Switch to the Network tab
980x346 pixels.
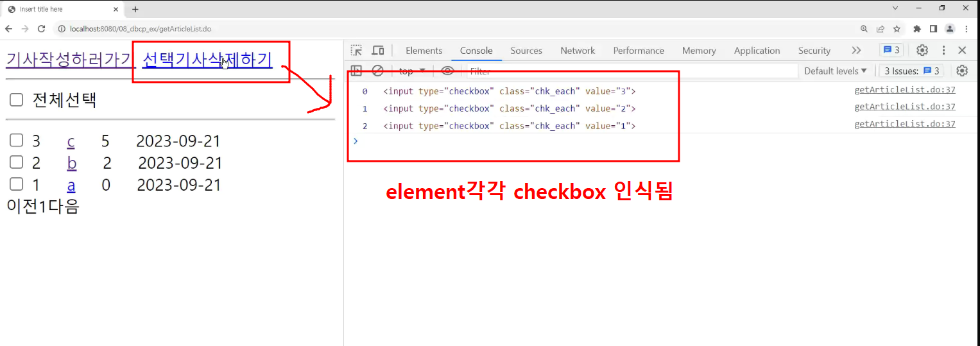coord(578,50)
